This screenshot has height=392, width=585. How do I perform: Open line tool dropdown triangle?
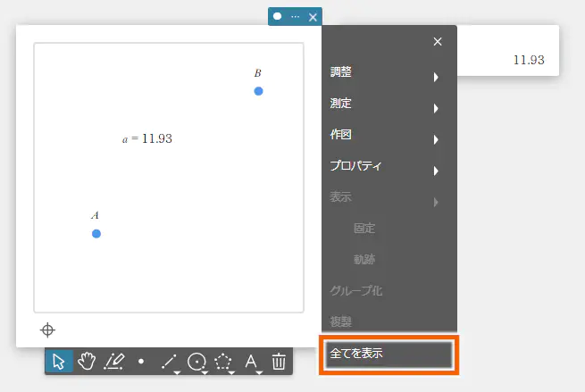177,372
